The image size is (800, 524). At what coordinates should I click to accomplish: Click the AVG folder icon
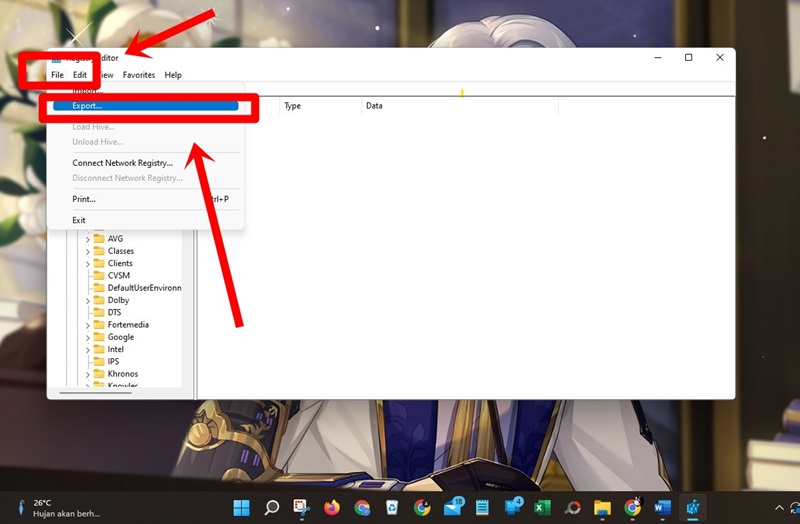[x=99, y=238]
